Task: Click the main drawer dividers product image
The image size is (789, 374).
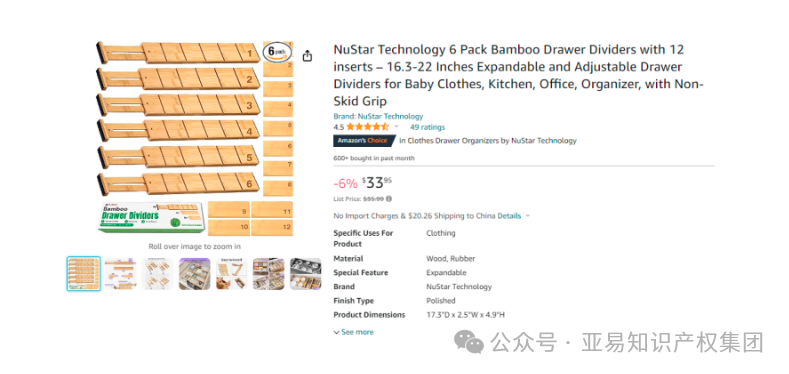Action: [x=195, y=138]
